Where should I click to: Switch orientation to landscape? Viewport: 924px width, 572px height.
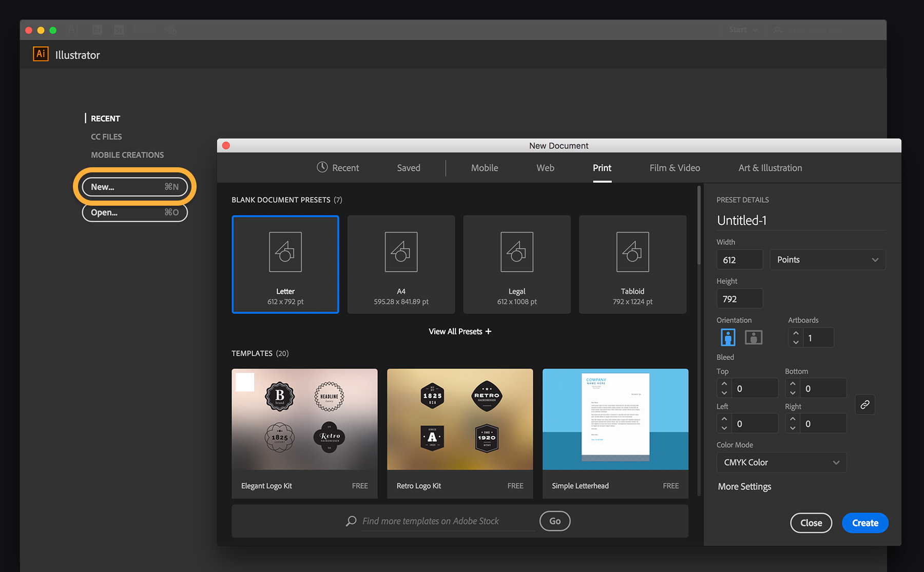click(753, 337)
